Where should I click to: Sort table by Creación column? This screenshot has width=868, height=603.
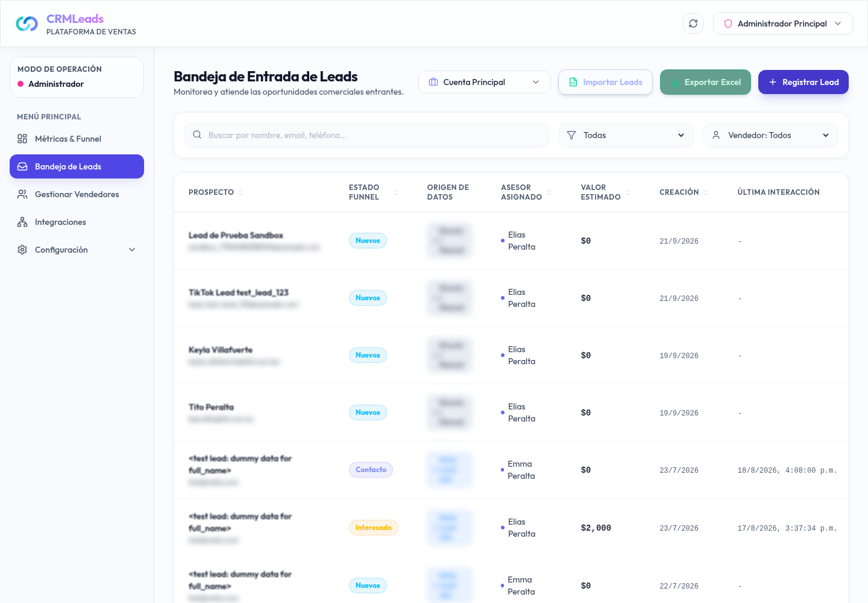684,192
